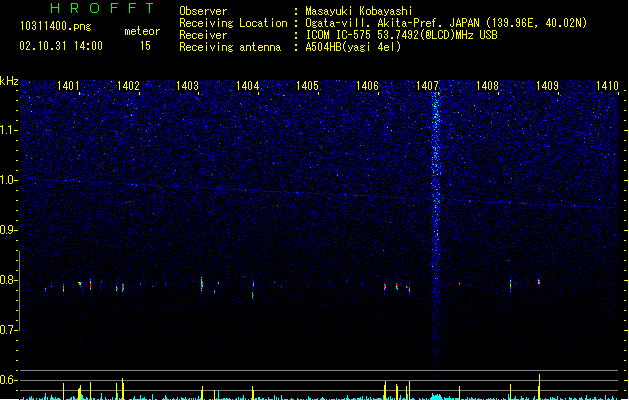The height and width of the screenshot is (400, 629).
Task: Click Ogata-vill. Akita-Pref. JAPAN location text
Action: click(x=446, y=23)
